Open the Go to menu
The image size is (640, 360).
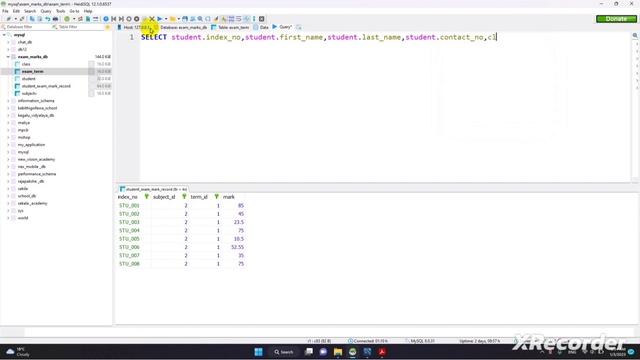(74, 11)
